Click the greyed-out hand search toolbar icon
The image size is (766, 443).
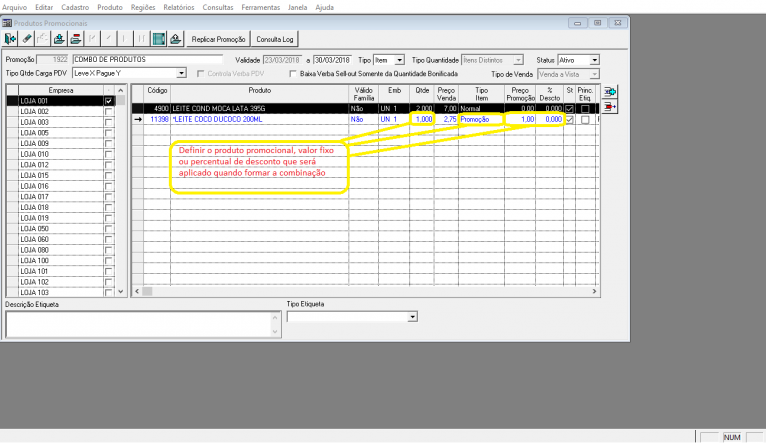coord(43,39)
